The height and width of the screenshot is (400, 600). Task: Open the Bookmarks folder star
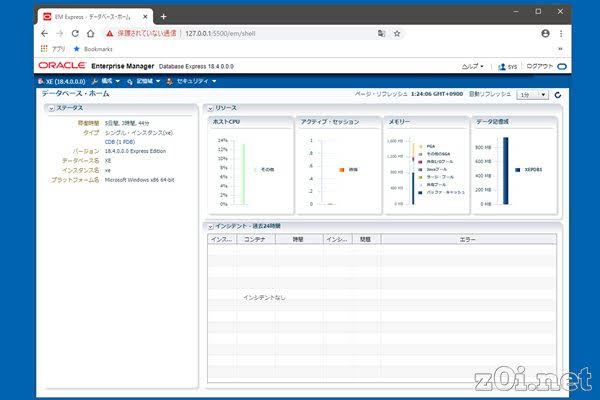click(x=77, y=49)
